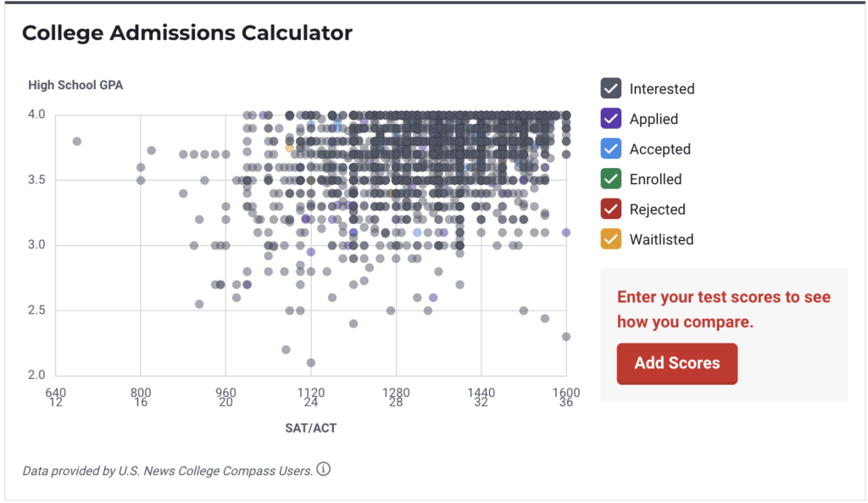Click the purple data point at GPA 2.6
The image size is (868, 503).
point(433,298)
